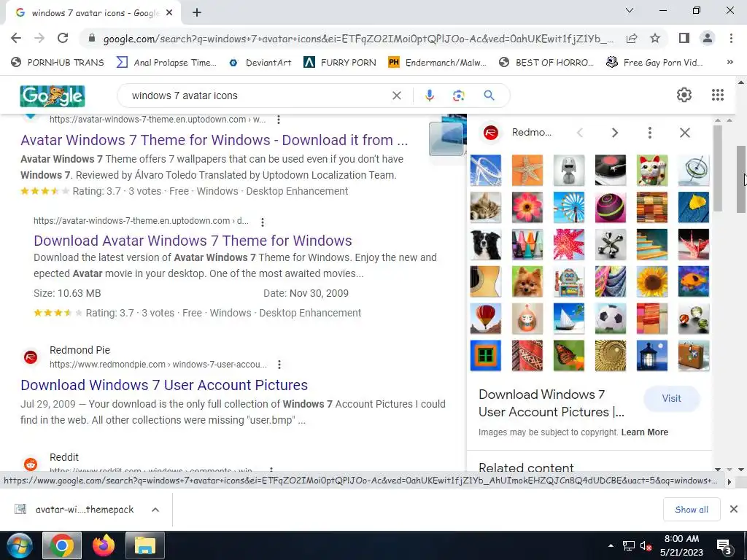Open BEST OF HORRO... bookmark
The width and height of the screenshot is (747, 560).
546,63
